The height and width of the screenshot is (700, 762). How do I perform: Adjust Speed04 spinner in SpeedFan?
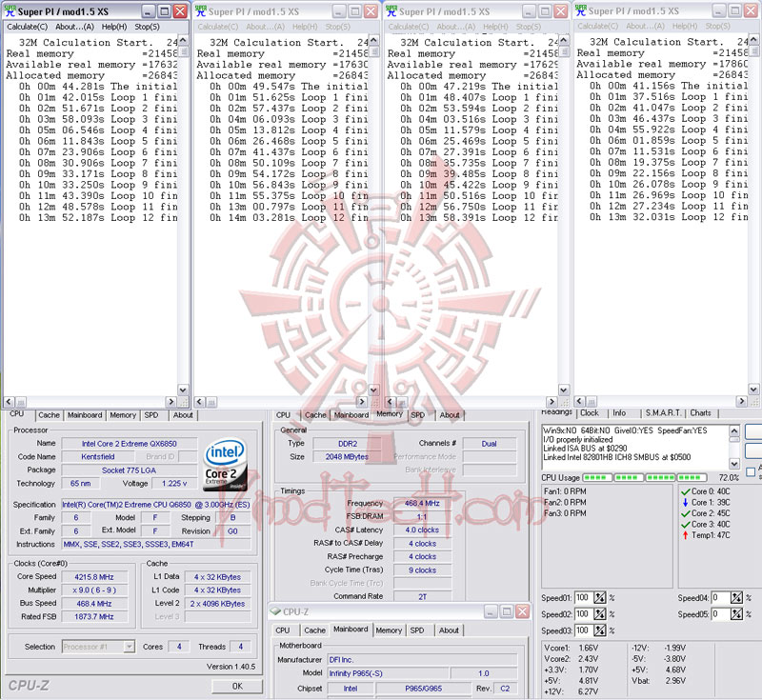[x=736, y=597]
